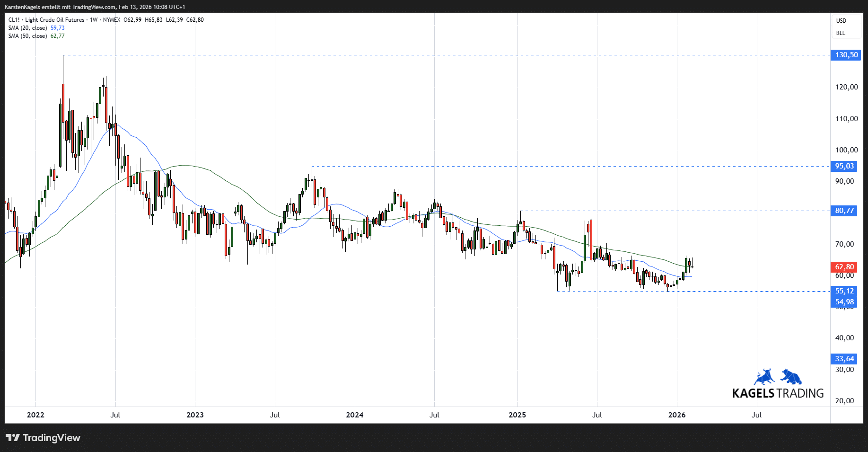Viewport: 868px width, 452px height.
Task: Open the BLL unit selector
Action: pyautogui.click(x=841, y=33)
